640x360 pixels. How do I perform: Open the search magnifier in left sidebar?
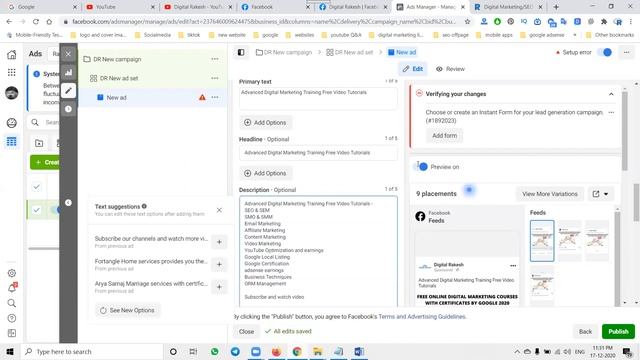click(12, 303)
